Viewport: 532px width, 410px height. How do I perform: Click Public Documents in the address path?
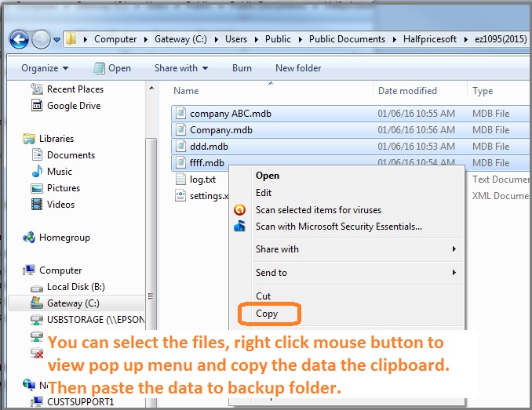coord(347,38)
